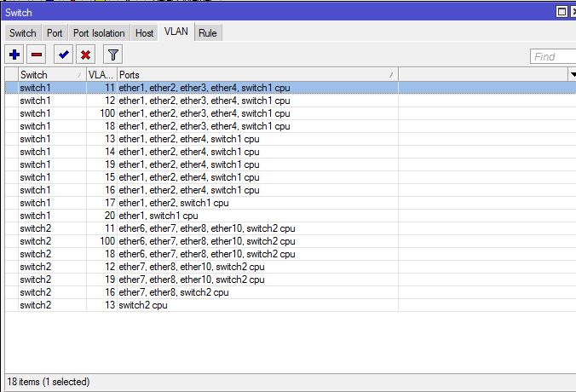This screenshot has width=576, height=392.
Task: Go to the Host tab
Action: pos(144,33)
